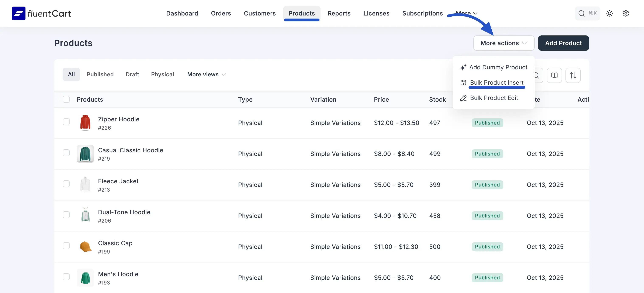Click sparkle icon beside Add Dummy Product
Screen dimensions: 644x293
(x=463, y=67)
